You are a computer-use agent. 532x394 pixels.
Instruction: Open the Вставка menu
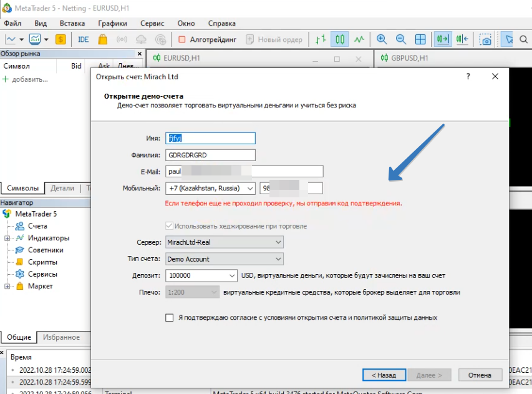pos(72,24)
